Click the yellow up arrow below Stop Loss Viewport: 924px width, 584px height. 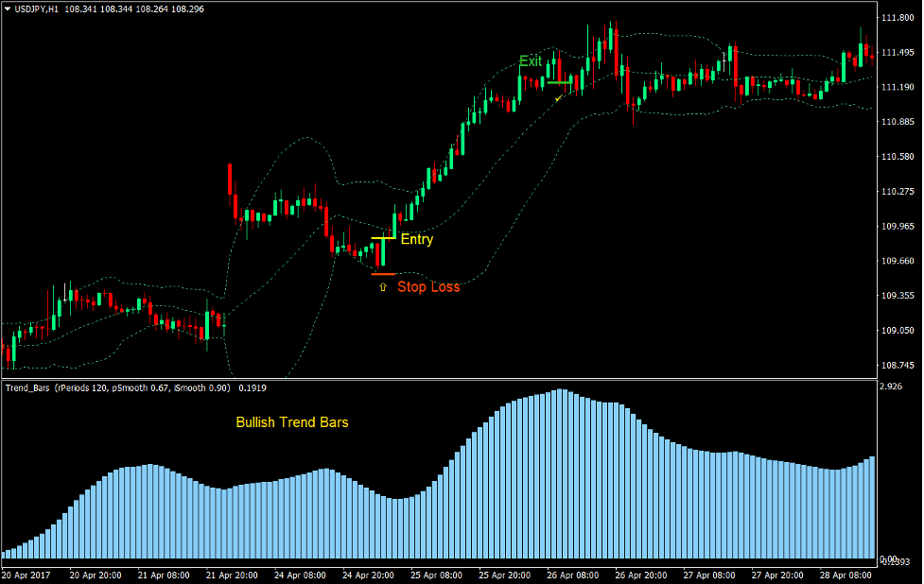click(383, 286)
